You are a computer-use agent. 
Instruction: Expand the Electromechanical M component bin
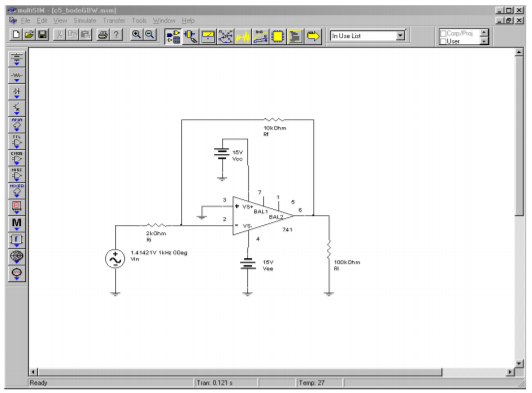[x=17, y=223]
